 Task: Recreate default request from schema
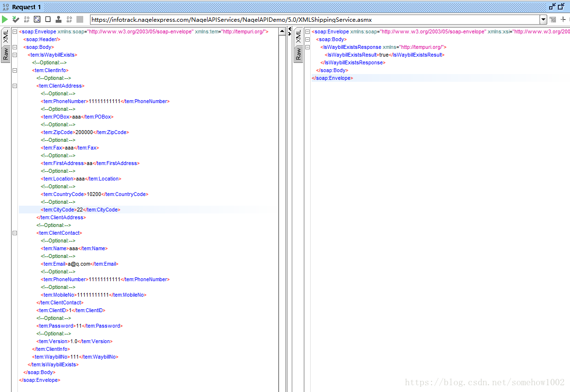37,19
